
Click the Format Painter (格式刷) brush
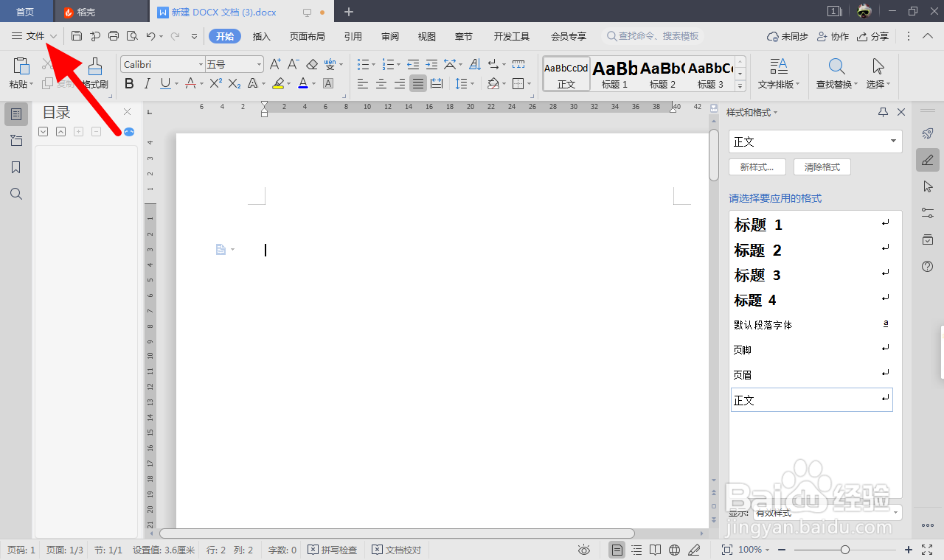[x=95, y=66]
